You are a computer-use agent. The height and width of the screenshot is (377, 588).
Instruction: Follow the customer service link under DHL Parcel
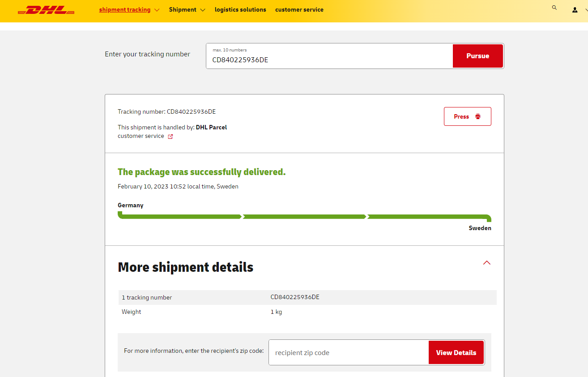point(141,136)
